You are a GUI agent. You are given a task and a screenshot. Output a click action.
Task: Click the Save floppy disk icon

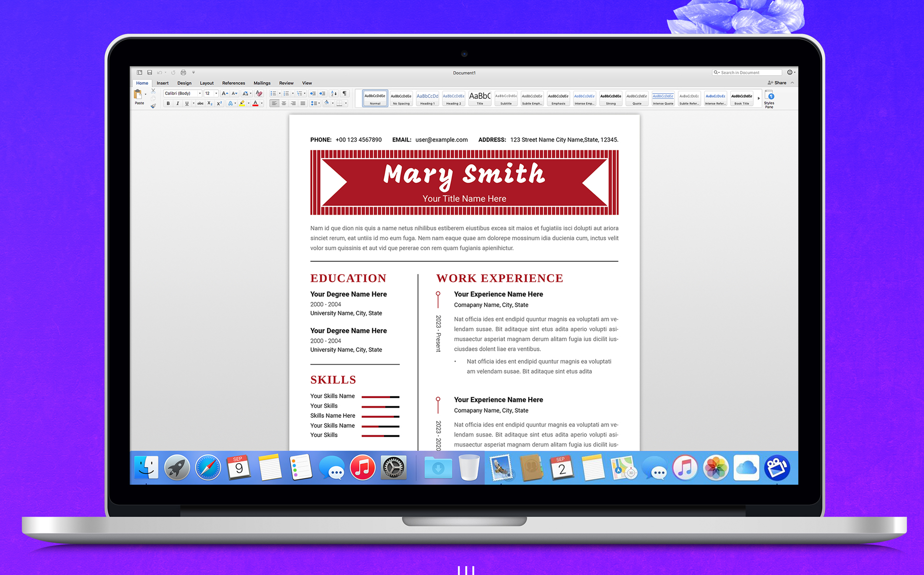coord(149,73)
